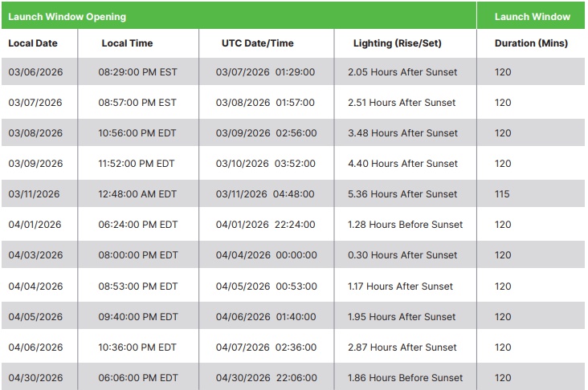Image resolution: width=588 pixels, height=390 pixels.
Task: Select the 03/06/2026 local date cell
Action: point(35,72)
